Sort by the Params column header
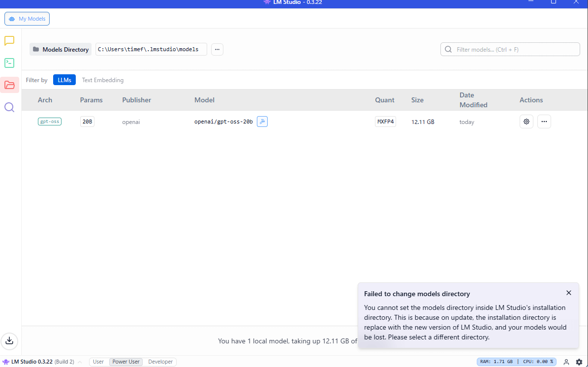 [91, 100]
